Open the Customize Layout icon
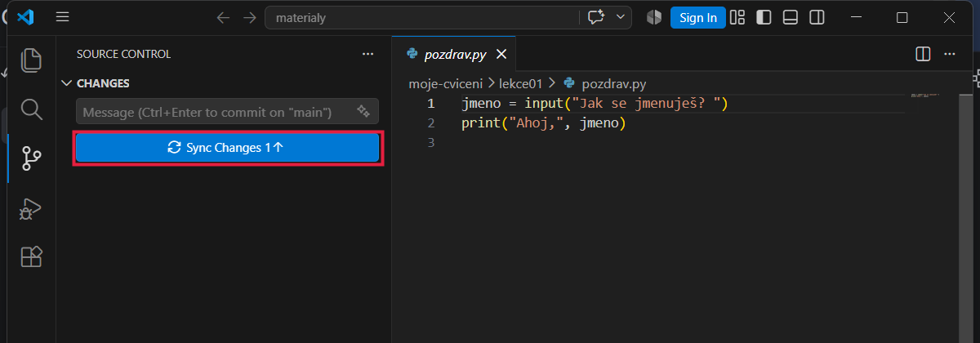This screenshot has width=980, height=343. (737, 17)
